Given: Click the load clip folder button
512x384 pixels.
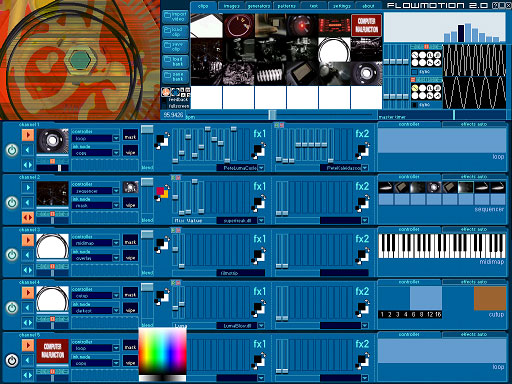Looking at the screenshot, I should point(175,32).
